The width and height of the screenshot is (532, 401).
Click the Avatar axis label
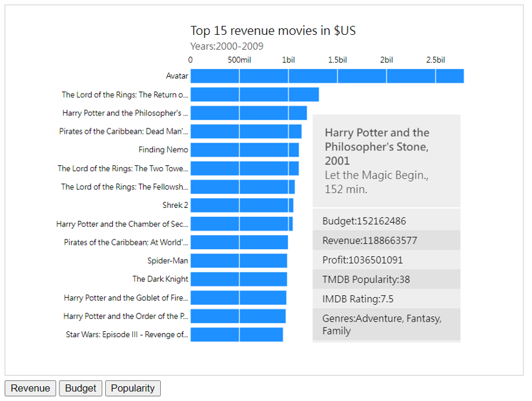[177, 76]
